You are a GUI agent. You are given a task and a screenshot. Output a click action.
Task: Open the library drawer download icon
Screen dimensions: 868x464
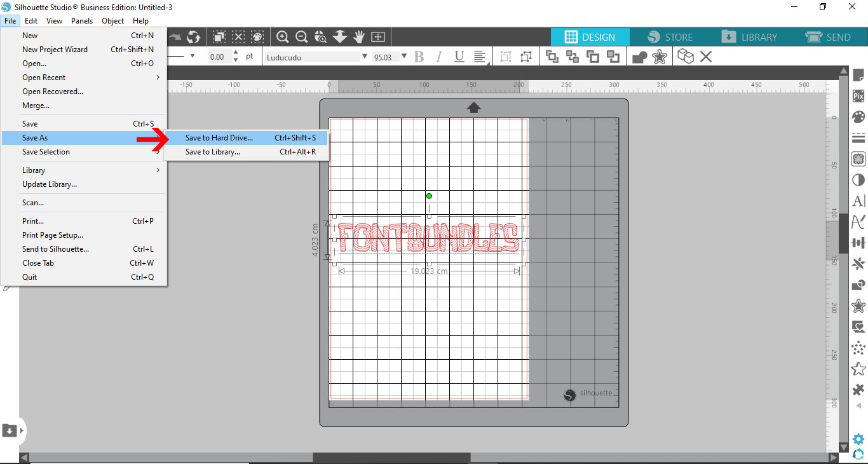click(10, 430)
